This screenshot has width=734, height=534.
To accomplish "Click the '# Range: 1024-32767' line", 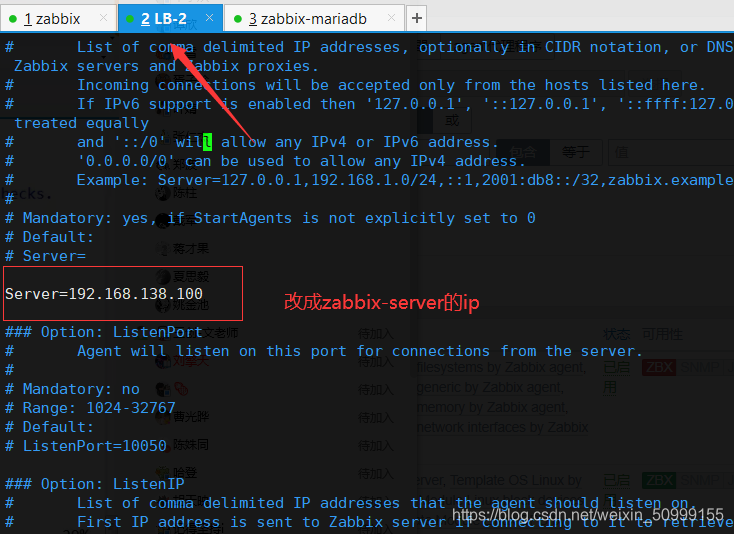I will tap(90, 408).
